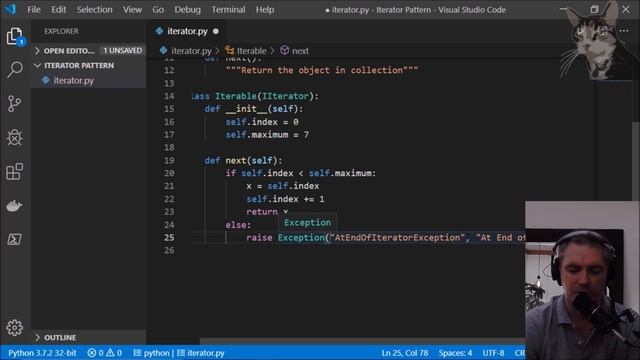Click the Explorer panel title
This screenshot has height=360, width=640.
click(x=61, y=31)
